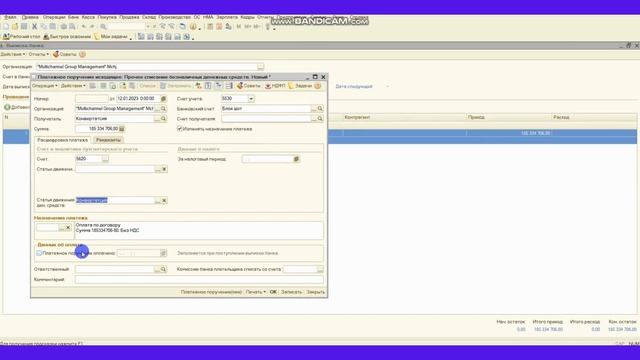Open the Действия dropdown in the dialog
This screenshot has width=640, height=360.
(73, 86)
